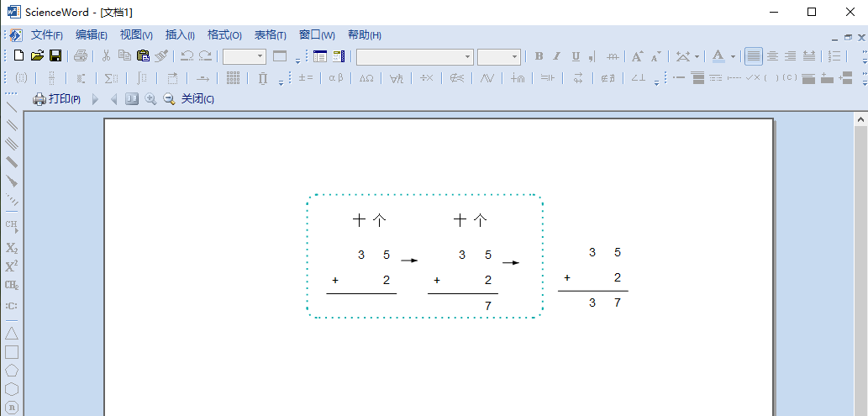This screenshot has width=868, height=416.
Task: Enable right paragraph alignment
Action: (x=791, y=56)
